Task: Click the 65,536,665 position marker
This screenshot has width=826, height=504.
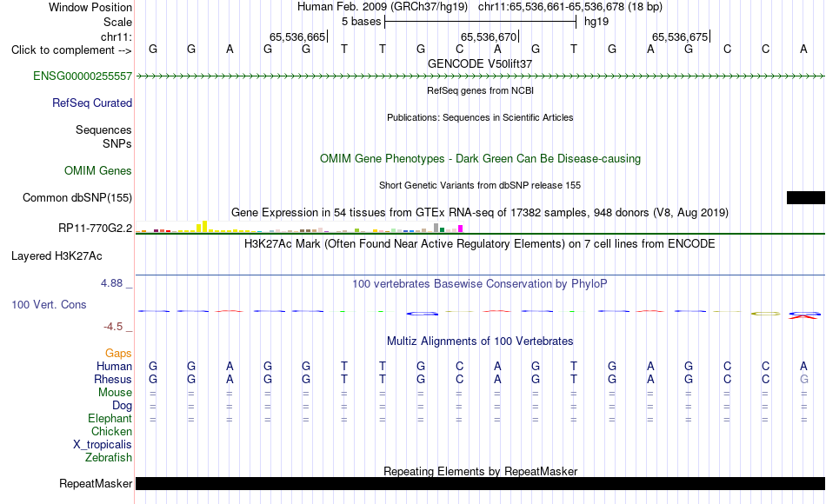Action: pyautogui.click(x=297, y=36)
